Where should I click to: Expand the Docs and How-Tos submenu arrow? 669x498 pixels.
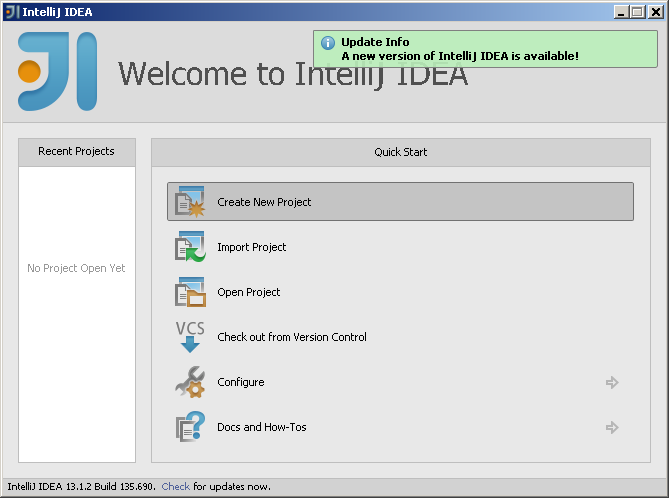[612, 427]
